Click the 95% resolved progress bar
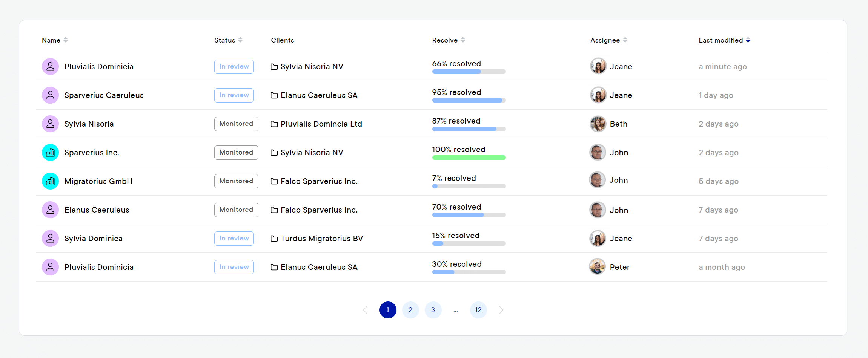The width and height of the screenshot is (868, 358). tap(469, 100)
